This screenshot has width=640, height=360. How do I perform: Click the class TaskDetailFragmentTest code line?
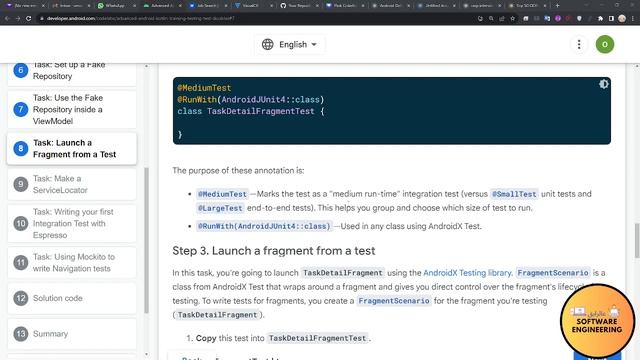coord(251,111)
